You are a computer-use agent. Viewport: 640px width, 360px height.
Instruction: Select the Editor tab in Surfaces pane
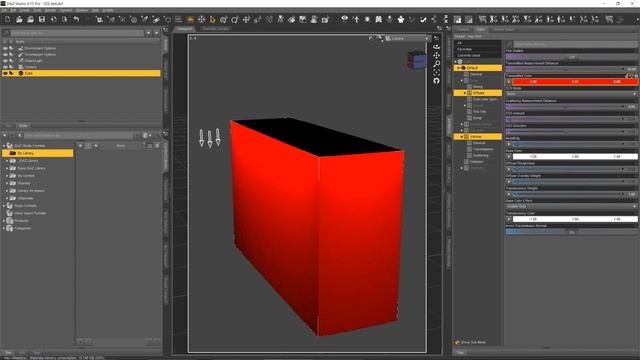481,29
